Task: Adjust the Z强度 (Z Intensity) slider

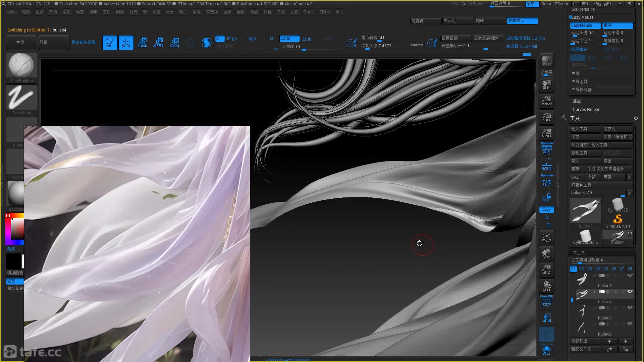Action: pyautogui.click(x=311, y=47)
